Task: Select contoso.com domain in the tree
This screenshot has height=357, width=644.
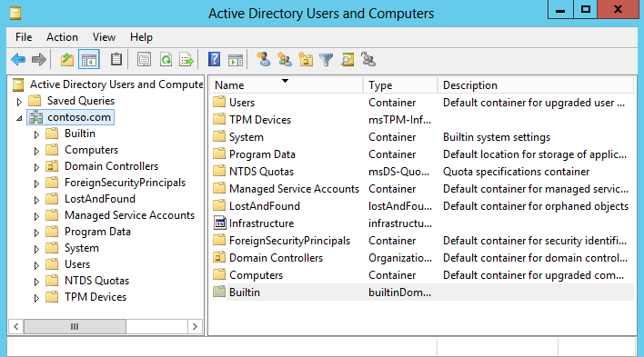Action: click(79, 117)
